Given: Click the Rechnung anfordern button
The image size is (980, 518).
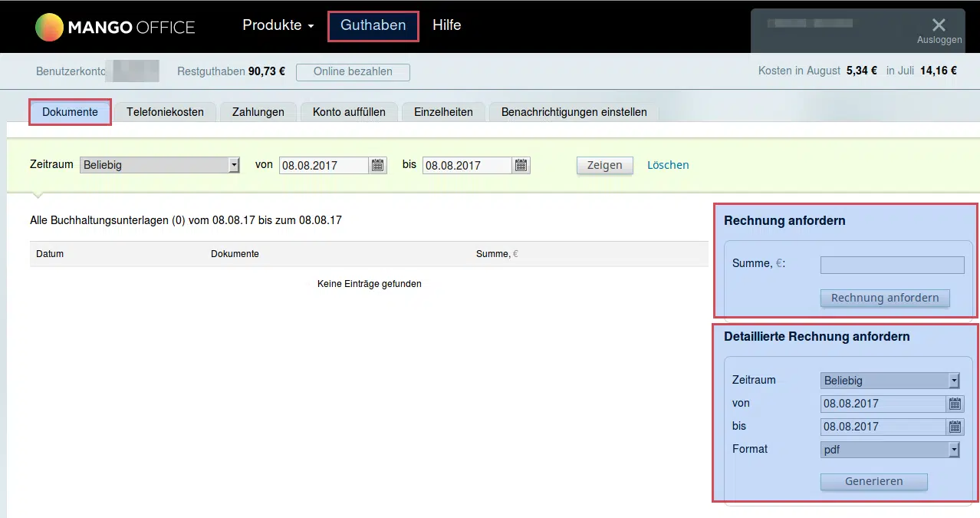Looking at the screenshot, I should (x=885, y=298).
